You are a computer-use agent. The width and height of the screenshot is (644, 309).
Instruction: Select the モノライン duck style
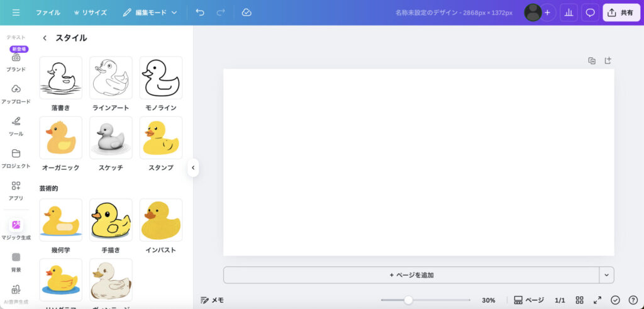click(161, 77)
